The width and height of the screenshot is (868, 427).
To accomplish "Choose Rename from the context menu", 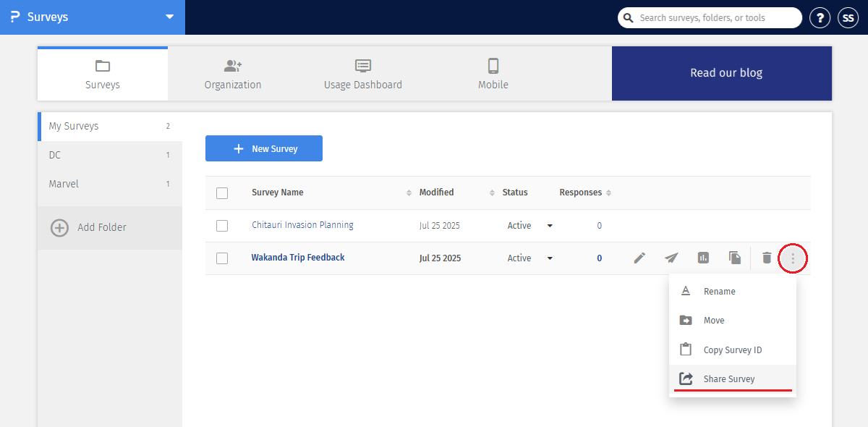I will click(733, 291).
